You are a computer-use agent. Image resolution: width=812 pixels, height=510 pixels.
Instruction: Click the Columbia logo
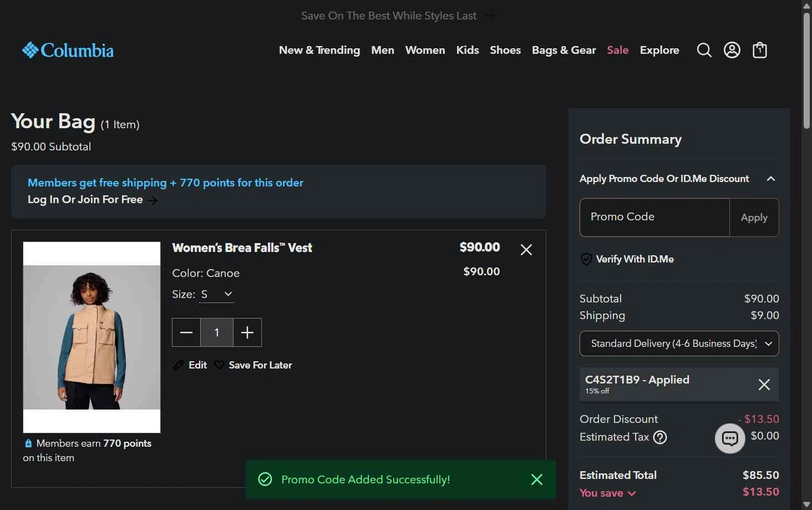click(x=68, y=51)
